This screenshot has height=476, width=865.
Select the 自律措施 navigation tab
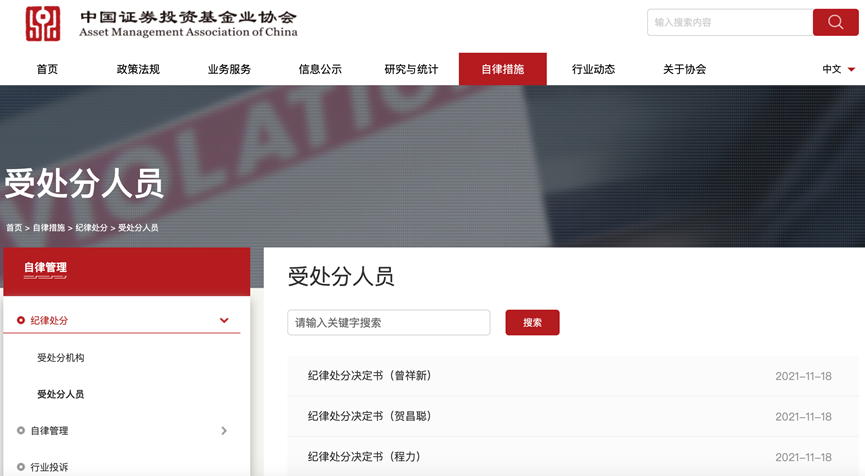503,69
